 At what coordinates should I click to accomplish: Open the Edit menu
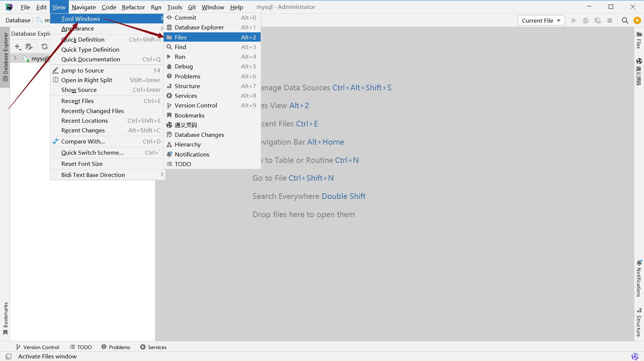pyautogui.click(x=41, y=7)
